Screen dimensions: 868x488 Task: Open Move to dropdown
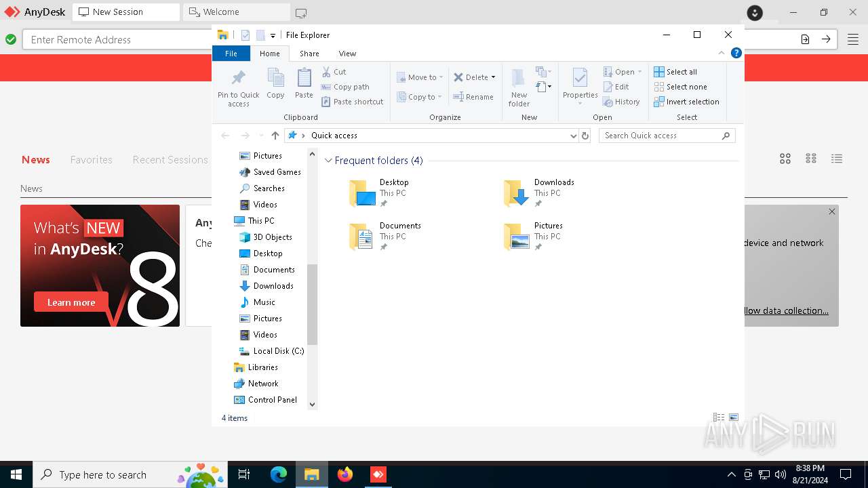point(420,77)
